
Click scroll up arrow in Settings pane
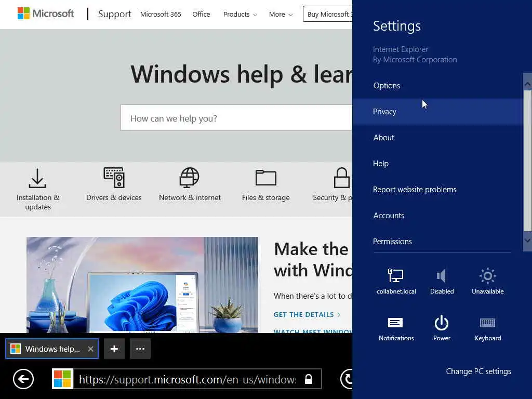pyautogui.click(x=527, y=84)
